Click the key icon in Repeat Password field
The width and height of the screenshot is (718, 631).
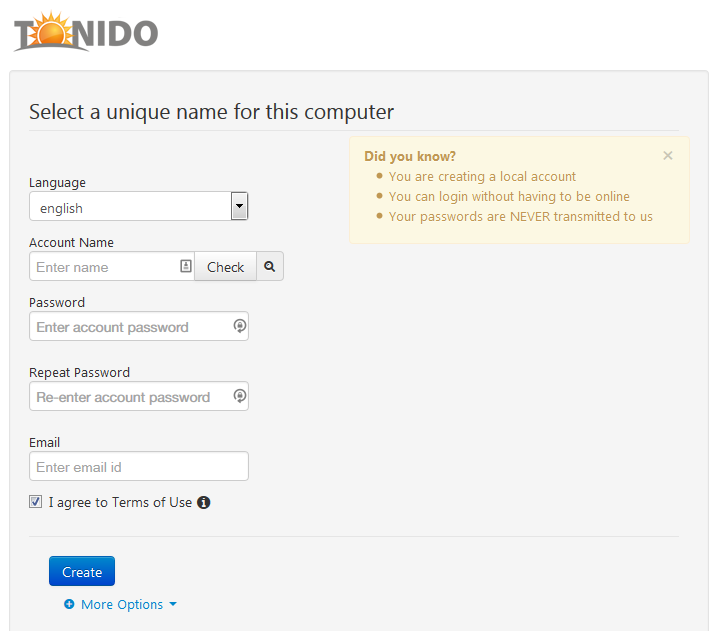pos(239,396)
